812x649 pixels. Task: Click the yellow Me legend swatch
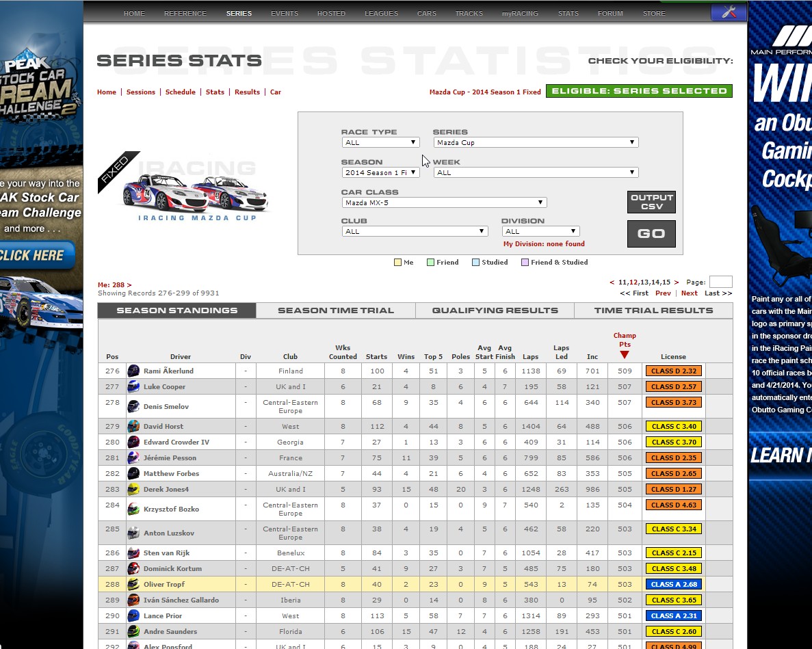[x=397, y=263]
